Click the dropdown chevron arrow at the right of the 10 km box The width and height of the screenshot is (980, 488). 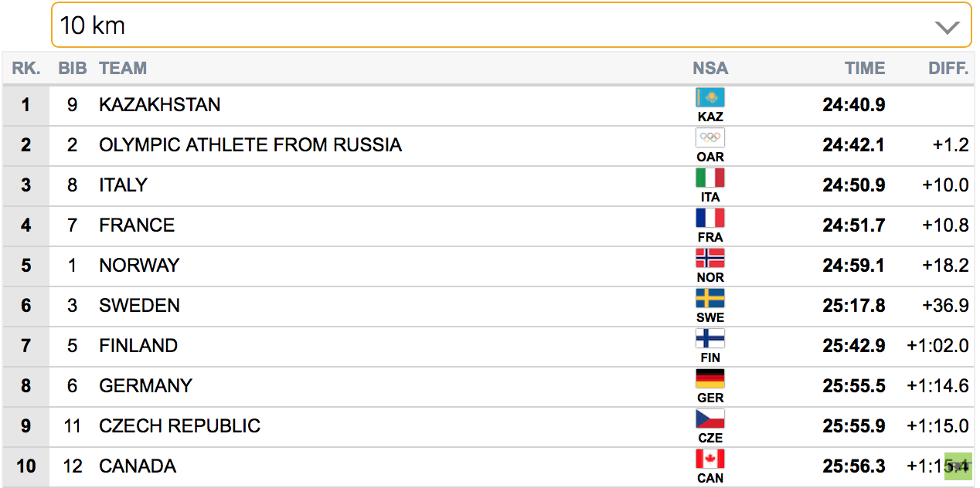point(947,28)
